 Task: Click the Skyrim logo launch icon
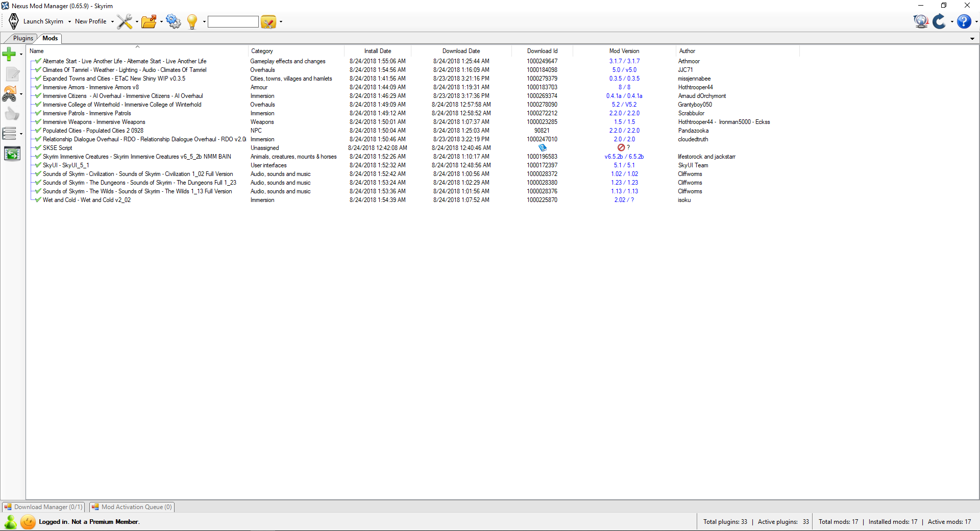[14, 21]
